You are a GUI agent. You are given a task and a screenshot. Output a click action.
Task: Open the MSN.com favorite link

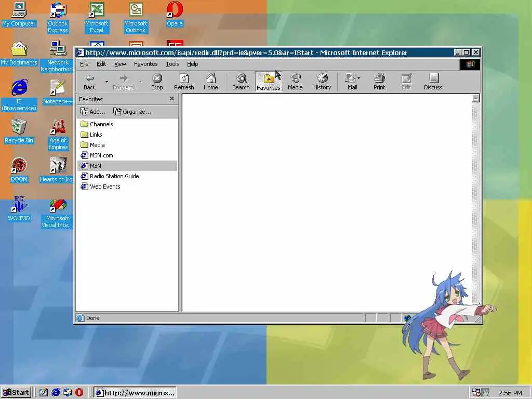[x=97, y=155]
